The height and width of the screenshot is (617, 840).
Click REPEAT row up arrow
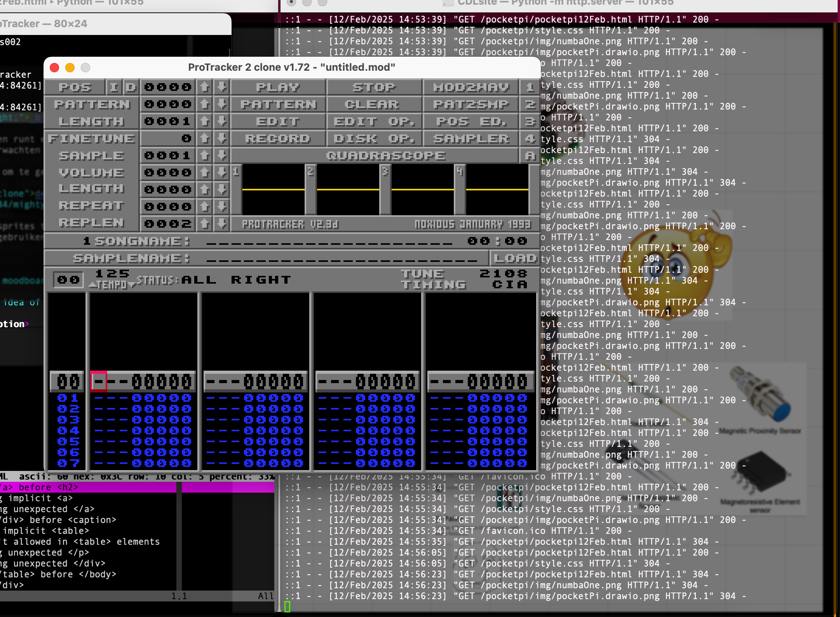[x=205, y=206]
